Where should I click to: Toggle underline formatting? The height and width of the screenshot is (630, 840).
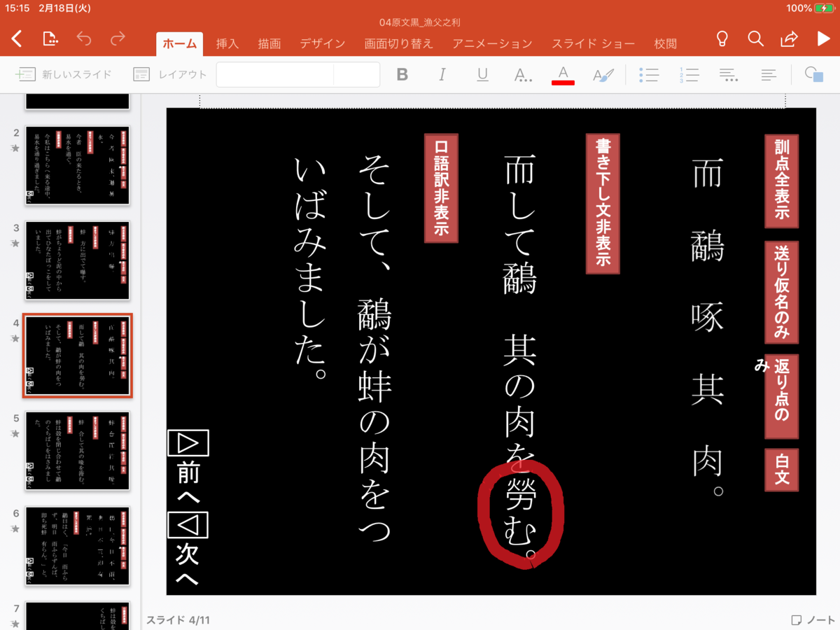point(482,74)
